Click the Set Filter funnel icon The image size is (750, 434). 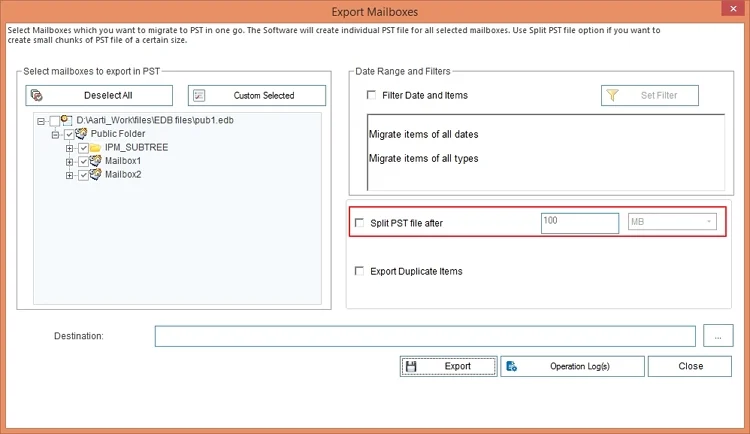click(x=612, y=95)
